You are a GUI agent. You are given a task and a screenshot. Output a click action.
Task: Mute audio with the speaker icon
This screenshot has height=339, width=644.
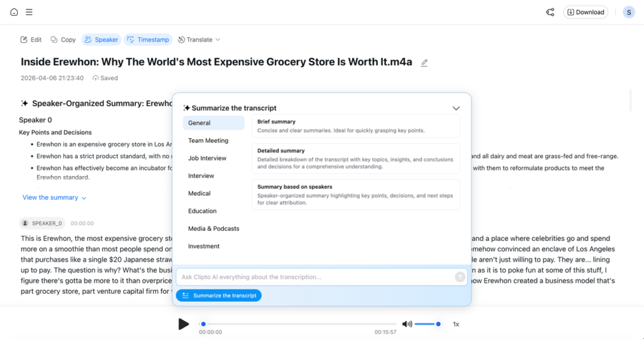pyautogui.click(x=407, y=324)
